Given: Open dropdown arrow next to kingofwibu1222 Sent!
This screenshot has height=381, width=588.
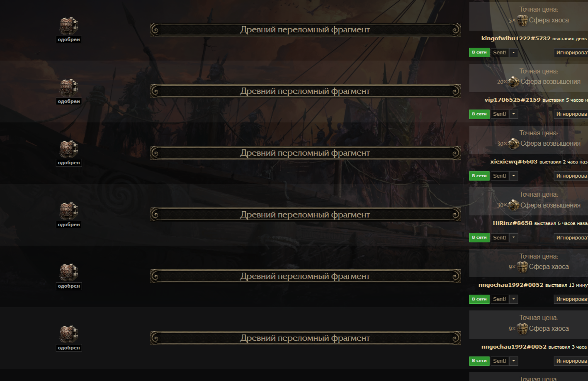Looking at the screenshot, I should click(514, 53).
